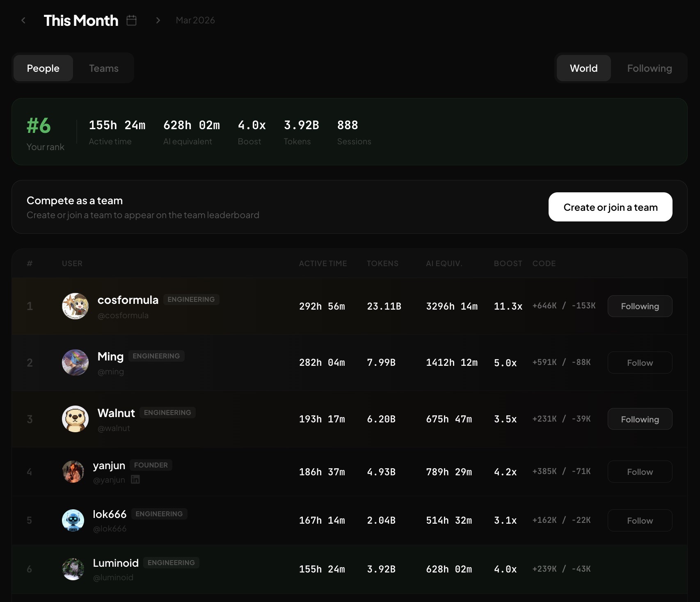Follow Ming on the leaderboard
The height and width of the screenshot is (602, 700).
pyautogui.click(x=640, y=363)
